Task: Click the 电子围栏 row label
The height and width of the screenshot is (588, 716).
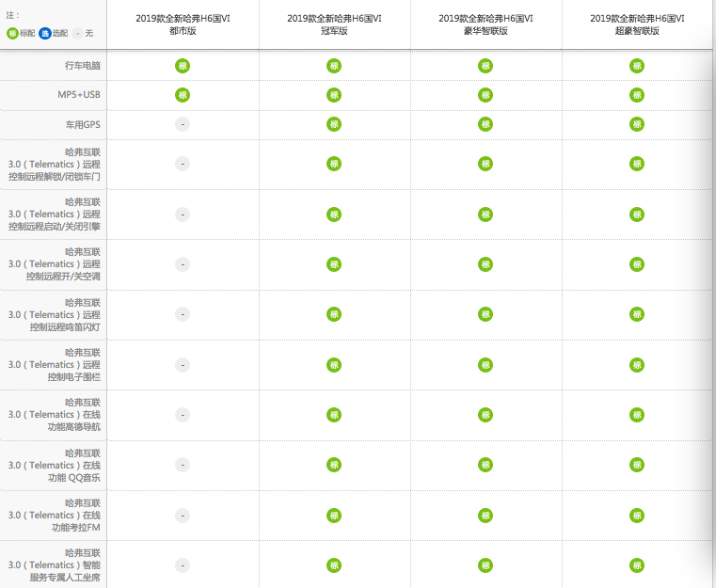Action: coord(54,364)
